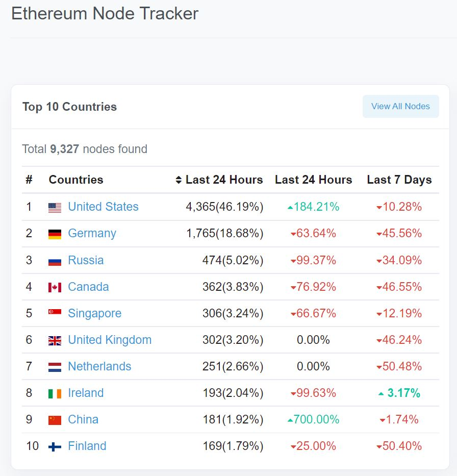Click the Ireland flag icon
This screenshot has height=476, width=457.
55,393
